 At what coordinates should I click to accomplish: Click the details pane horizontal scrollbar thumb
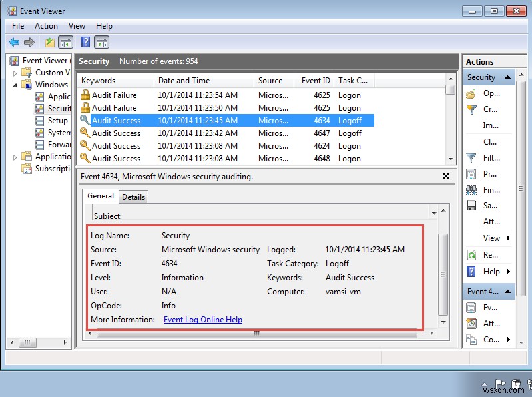click(257, 334)
